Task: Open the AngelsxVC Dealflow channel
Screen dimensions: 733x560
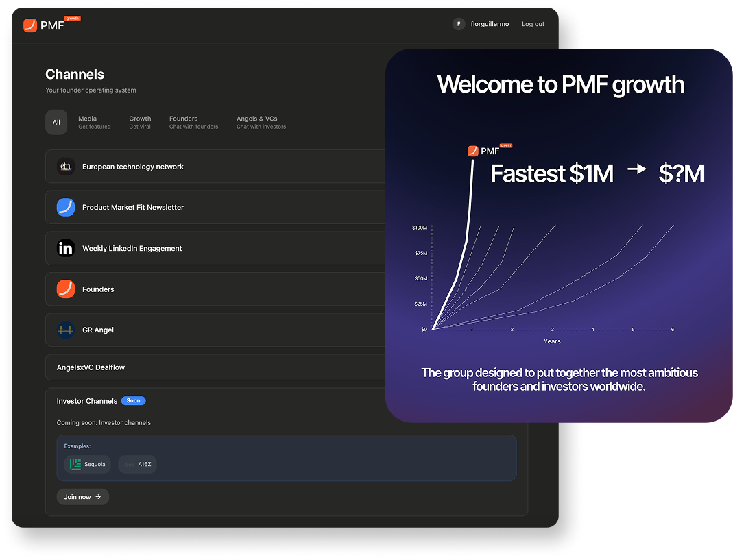Action: (x=215, y=367)
